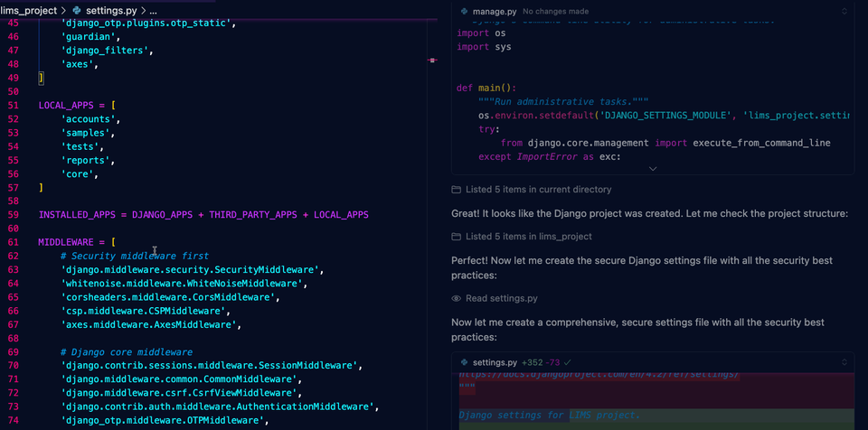
Task: Click 'Django settings for LIMS project.' diff line
Action: click(550, 416)
